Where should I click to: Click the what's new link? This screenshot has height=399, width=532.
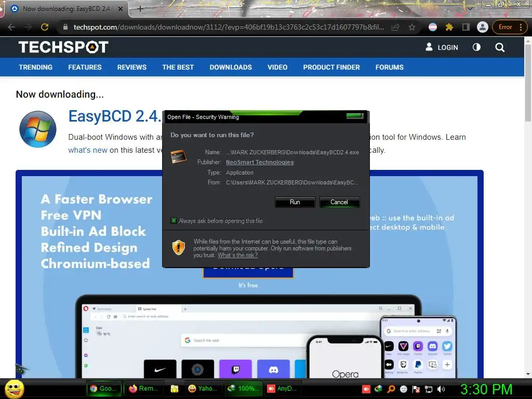87,150
